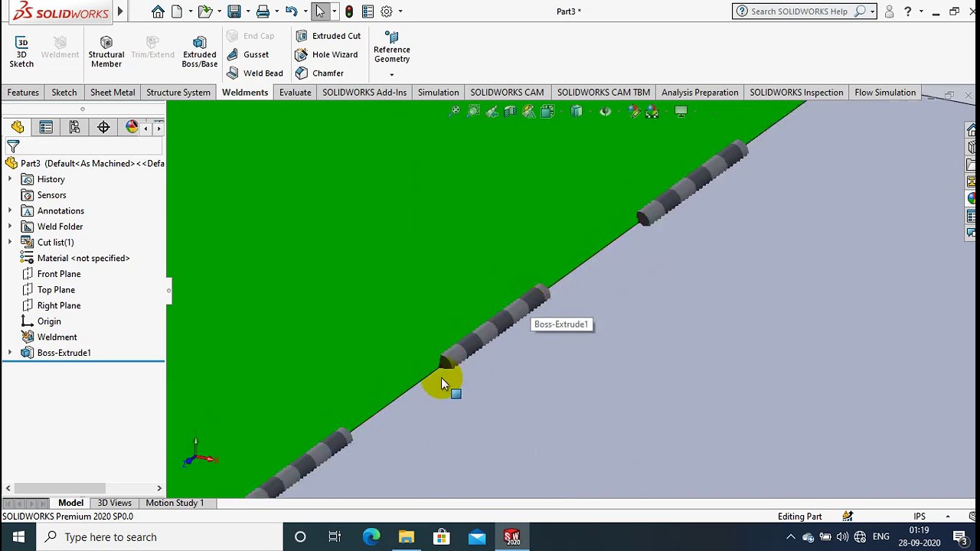This screenshot has height=551, width=980.
Task: Open the Structure System tab
Action: [178, 93]
